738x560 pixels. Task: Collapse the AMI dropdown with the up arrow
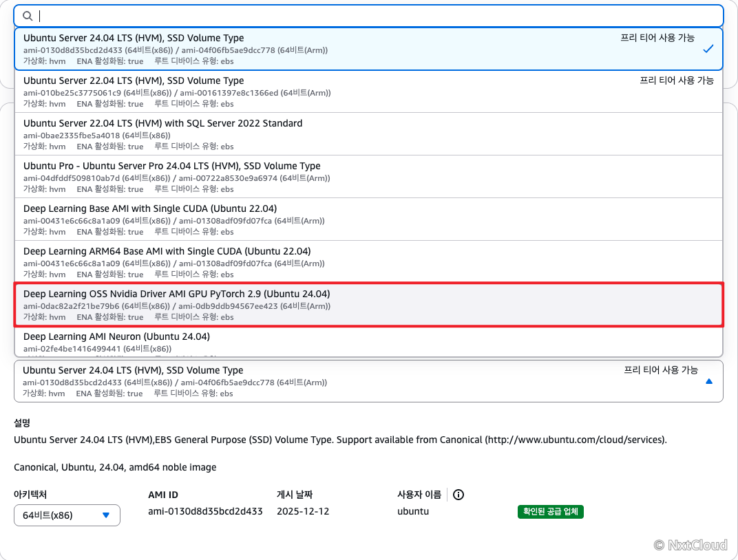click(x=709, y=381)
